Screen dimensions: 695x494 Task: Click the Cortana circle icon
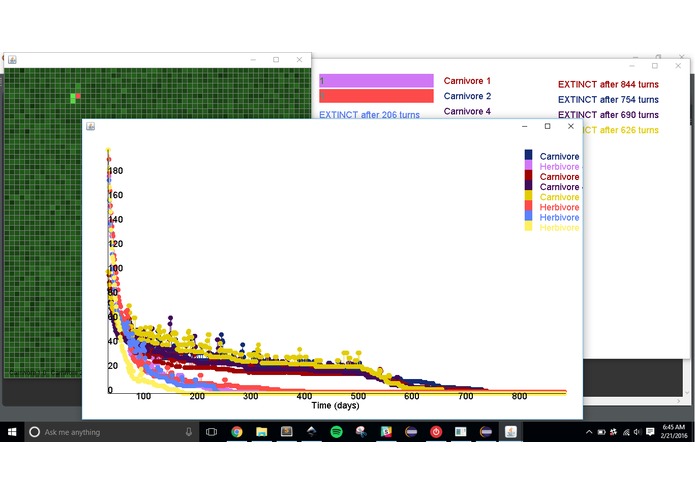(x=34, y=432)
